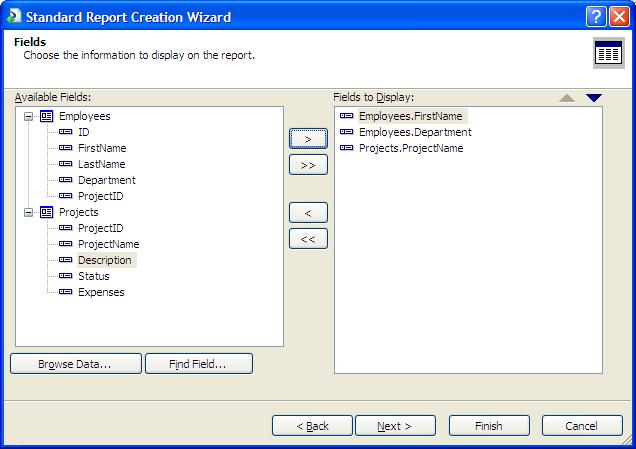Open Find Field dialog
Screen dimensions: 636x449
point(199,364)
